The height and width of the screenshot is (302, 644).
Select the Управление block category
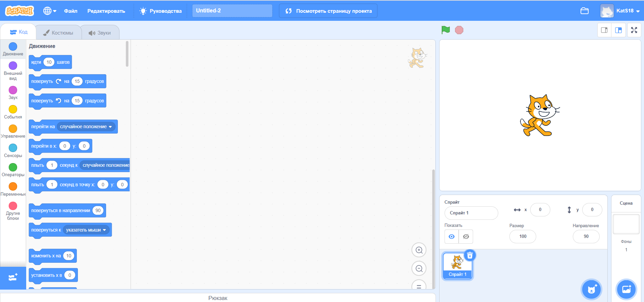[13, 131]
